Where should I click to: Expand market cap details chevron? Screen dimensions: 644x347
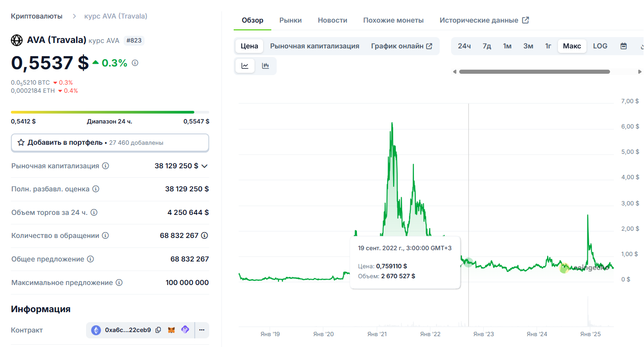click(205, 166)
